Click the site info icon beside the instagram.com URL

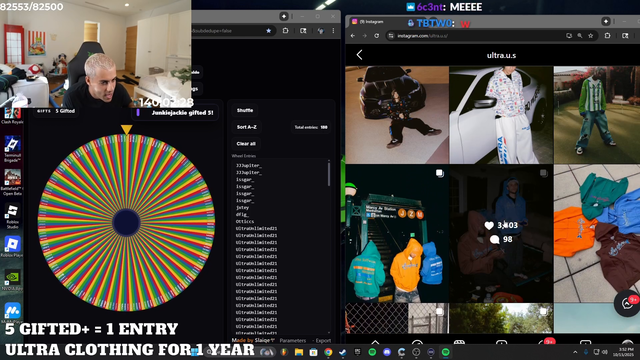click(391, 36)
